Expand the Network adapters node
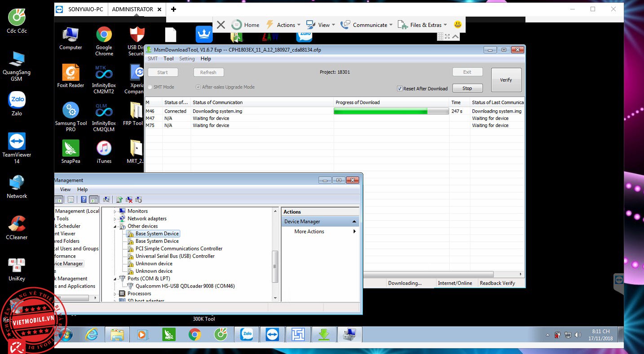Screen dimensions: 644x354 (115, 219)
